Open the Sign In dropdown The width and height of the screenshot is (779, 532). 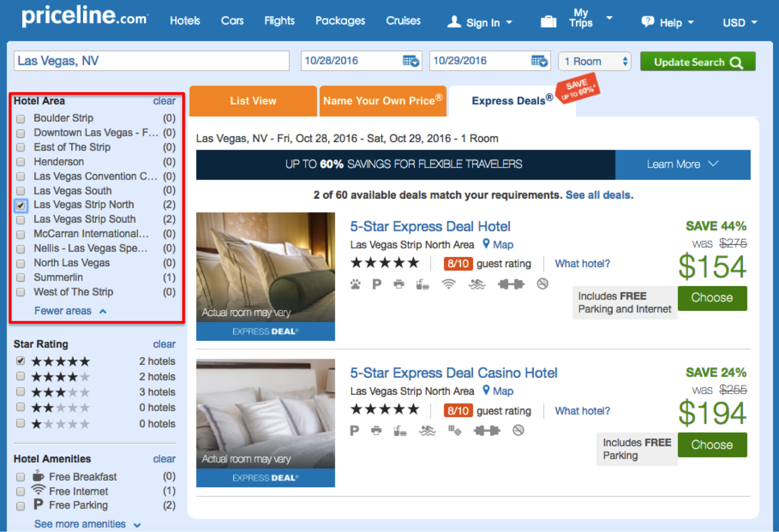click(x=480, y=22)
